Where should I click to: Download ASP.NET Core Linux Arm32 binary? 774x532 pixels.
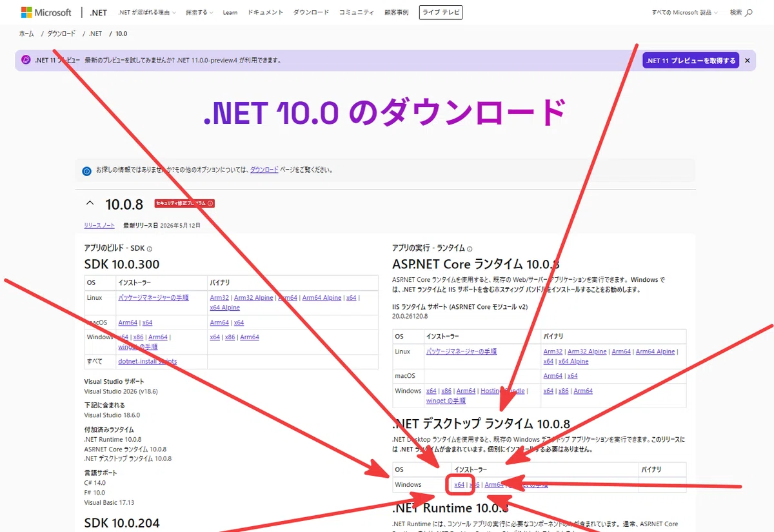coord(553,351)
